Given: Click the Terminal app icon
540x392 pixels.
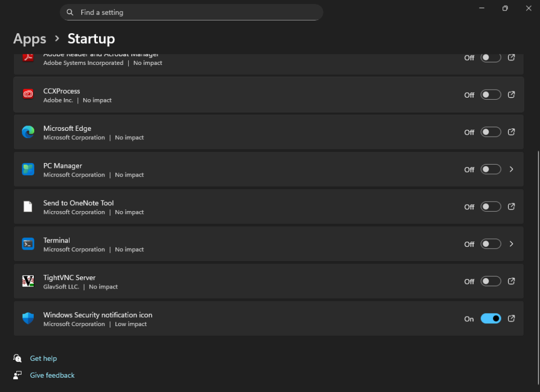Looking at the screenshot, I should [27, 244].
